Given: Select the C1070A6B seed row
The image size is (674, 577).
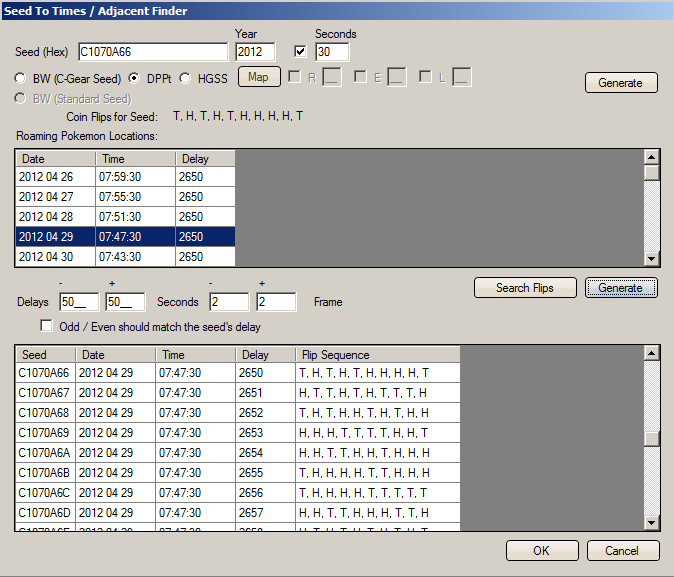Looking at the screenshot, I should pos(238,473).
